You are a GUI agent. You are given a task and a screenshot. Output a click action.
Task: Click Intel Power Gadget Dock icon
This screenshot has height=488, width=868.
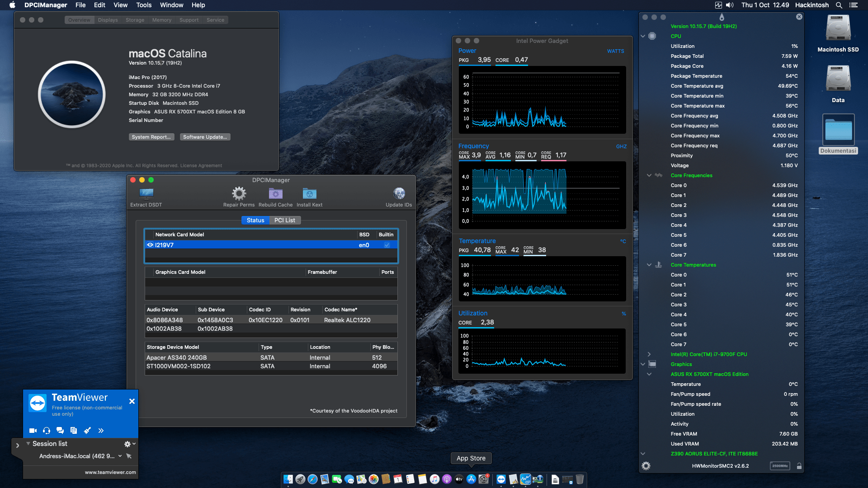[525, 479]
